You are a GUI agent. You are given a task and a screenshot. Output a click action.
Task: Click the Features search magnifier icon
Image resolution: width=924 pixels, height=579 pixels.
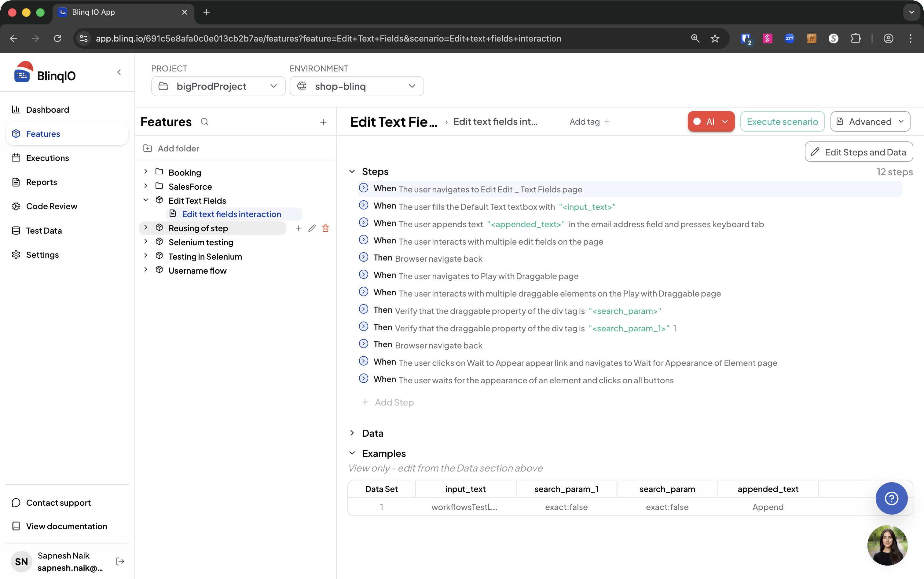tap(204, 122)
